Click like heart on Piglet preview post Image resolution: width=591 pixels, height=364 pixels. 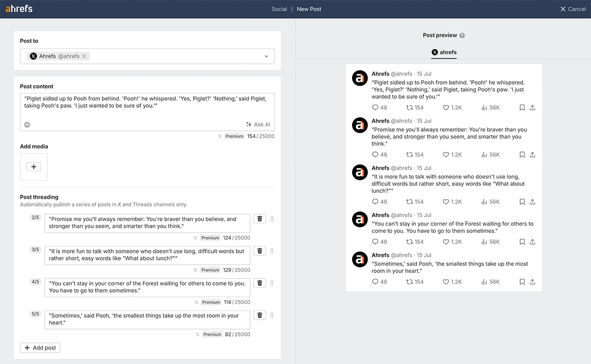click(x=446, y=108)
